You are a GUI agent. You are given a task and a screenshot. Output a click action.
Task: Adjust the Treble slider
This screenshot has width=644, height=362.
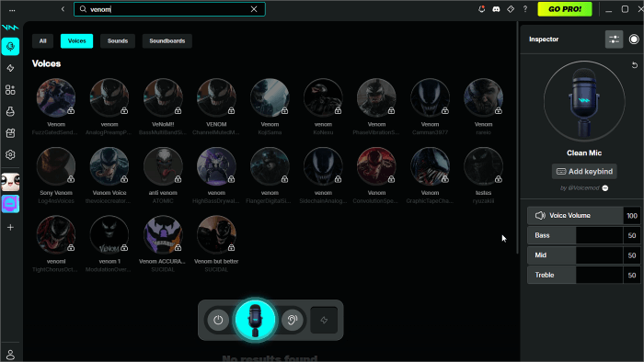pyautogui.click(x=575, y=275)
